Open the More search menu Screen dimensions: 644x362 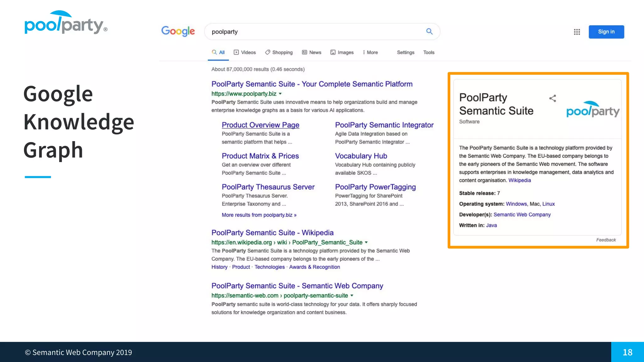pyautogui.click(x=370, y=52)
